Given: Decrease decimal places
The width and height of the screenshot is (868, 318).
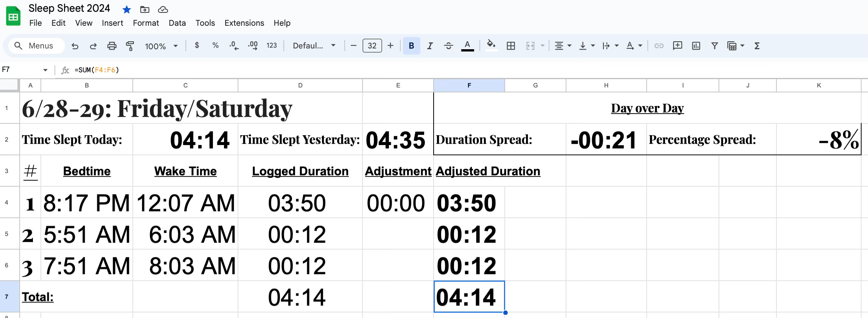Looking at the screenshot, I should pos(234,46).
